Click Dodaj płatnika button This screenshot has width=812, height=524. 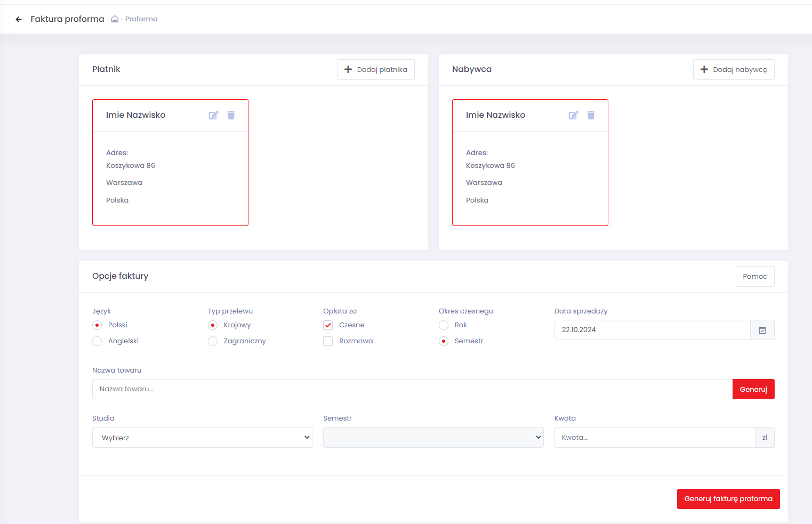(x=375, y=69)
